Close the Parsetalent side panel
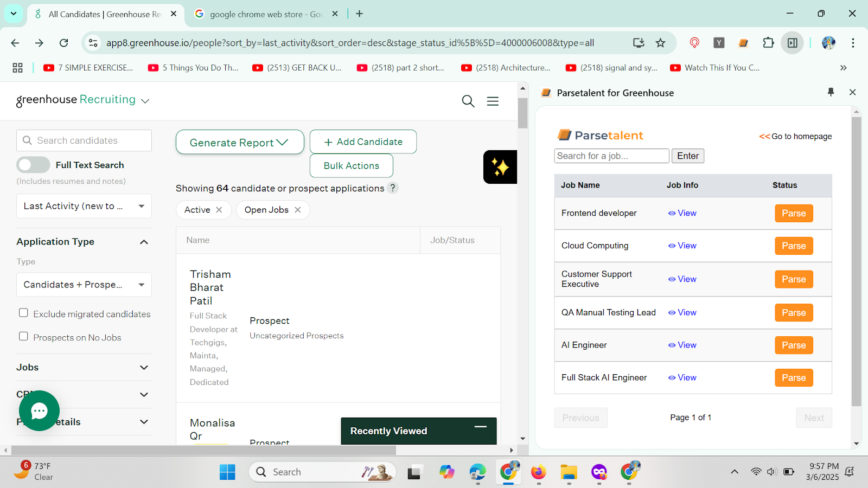The height and width of the screenshot is (488, 868). tap(852, 92)
